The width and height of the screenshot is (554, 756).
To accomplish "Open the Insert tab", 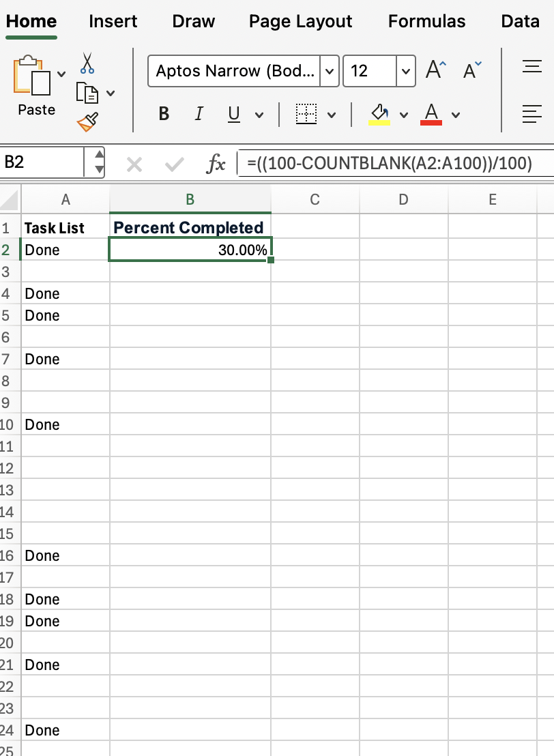I will pyautogui.click(x=113, y=21).
